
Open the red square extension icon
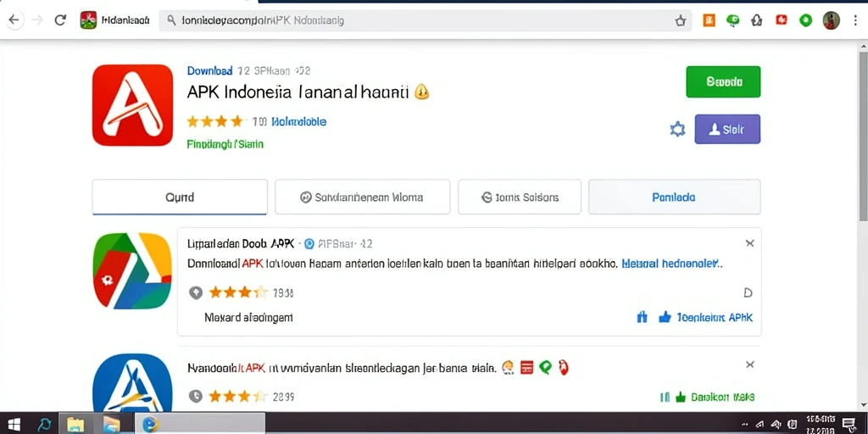tap(781, 20)
